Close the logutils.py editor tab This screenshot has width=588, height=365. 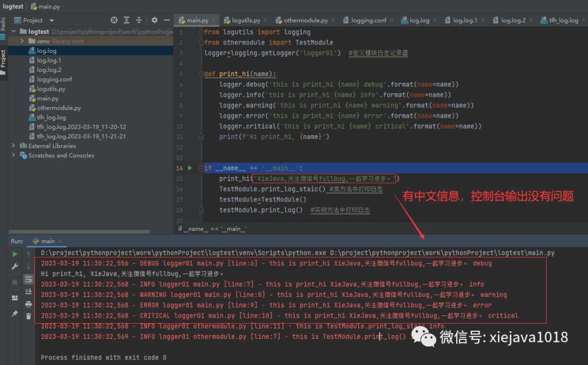pyautogui.click(x=266, y=20)
